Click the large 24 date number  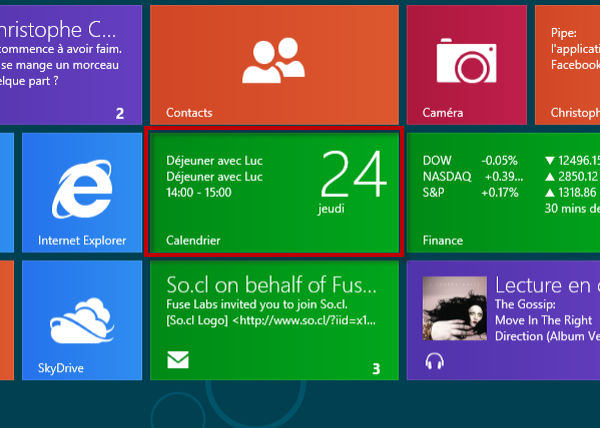[x=353, y=174]
